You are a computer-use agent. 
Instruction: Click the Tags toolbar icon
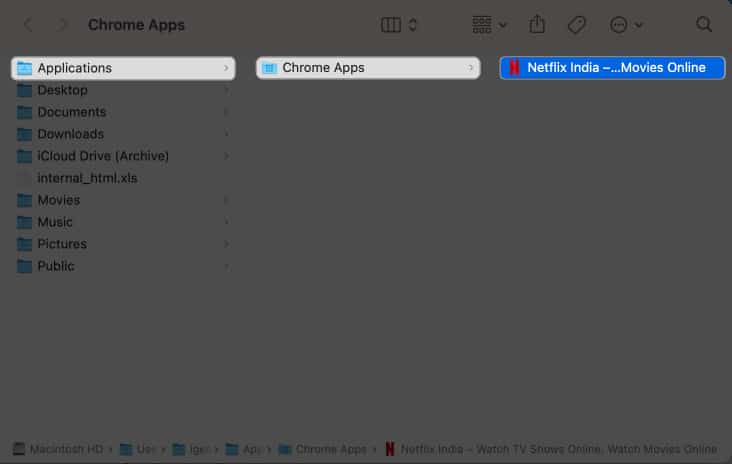point(577,25)
